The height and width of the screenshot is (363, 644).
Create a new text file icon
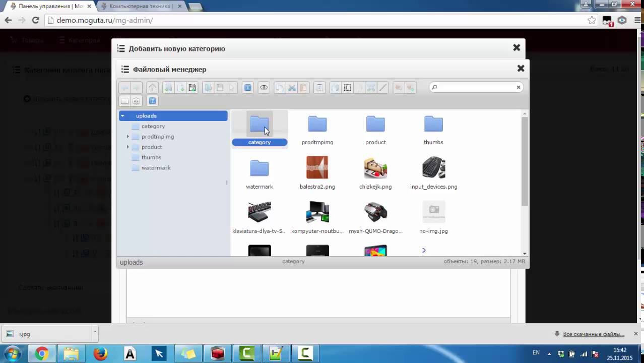point(180,88)
